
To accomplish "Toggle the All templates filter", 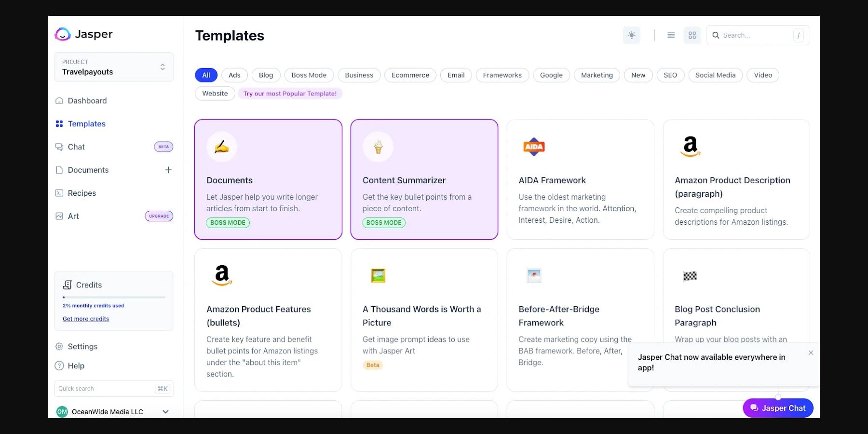I will (x=206, y=75).
